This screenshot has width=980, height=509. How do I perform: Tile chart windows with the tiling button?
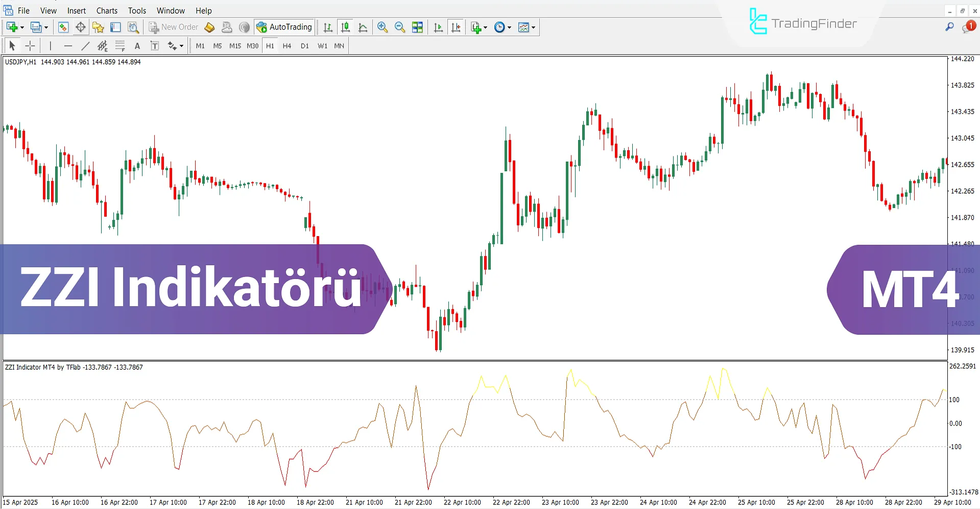417,27
